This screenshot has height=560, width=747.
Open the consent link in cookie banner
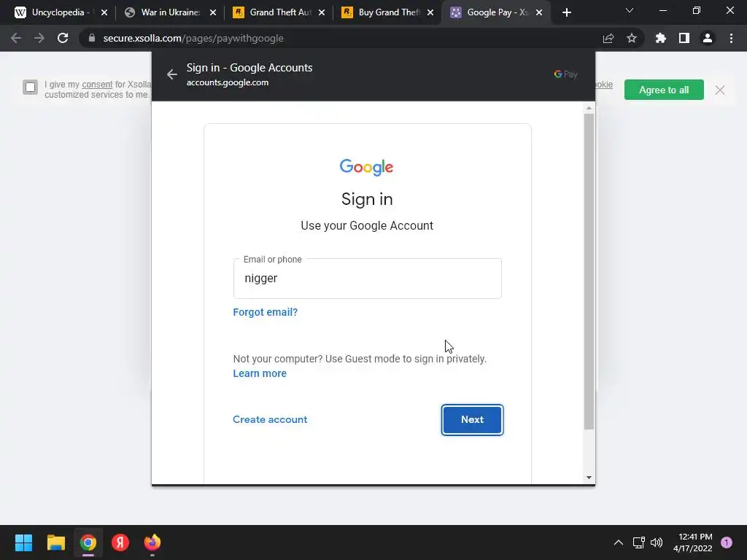point(97,85)
